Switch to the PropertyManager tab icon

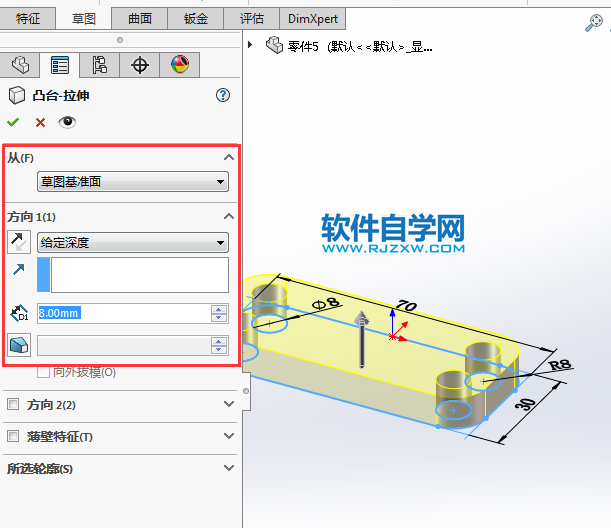(x=60, y=65)
